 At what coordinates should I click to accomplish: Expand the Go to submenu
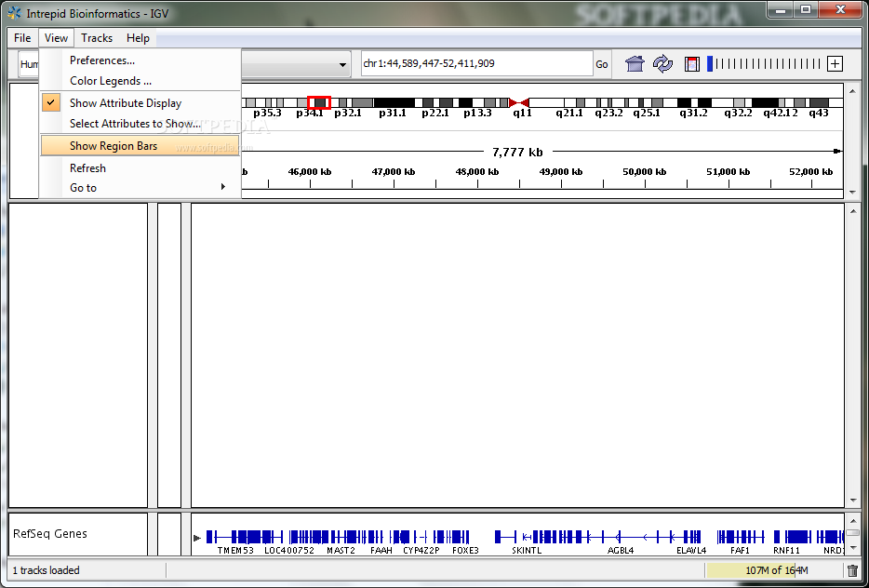(140, 188)
